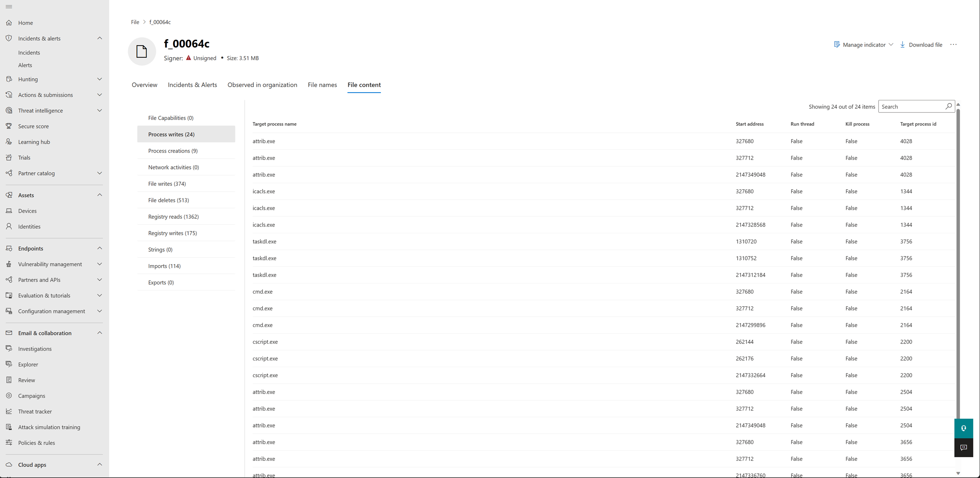Click the search magnifier icon
This screenshot has height=478, width=980.
948,106
